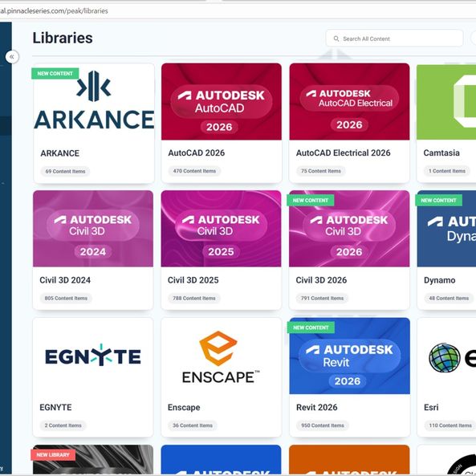
Task: Open the Revit 2026 library card
Action: coord(349,377)
